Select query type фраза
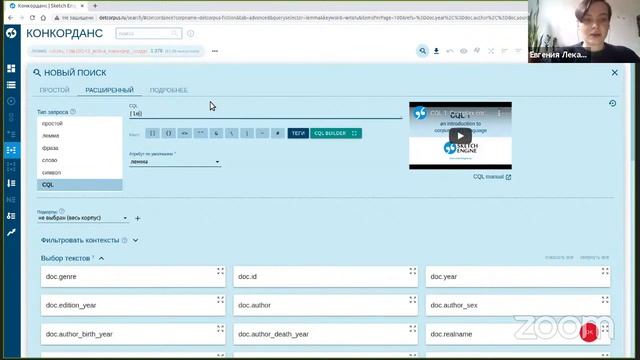The image size is (640, 360). (80, 148)
